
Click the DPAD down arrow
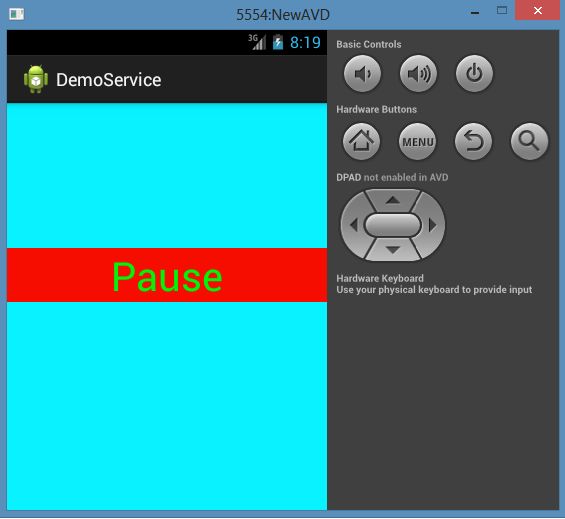[x=393, y=250]
